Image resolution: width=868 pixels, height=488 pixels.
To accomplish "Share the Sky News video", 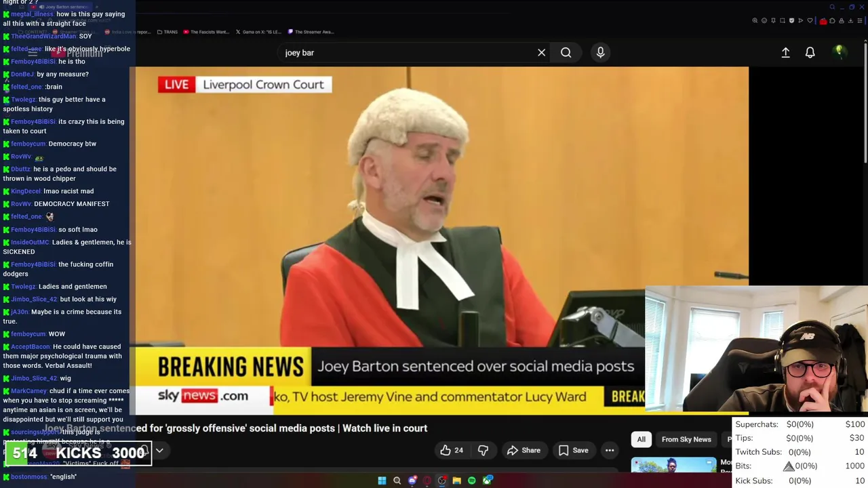I will click(524, 450).
